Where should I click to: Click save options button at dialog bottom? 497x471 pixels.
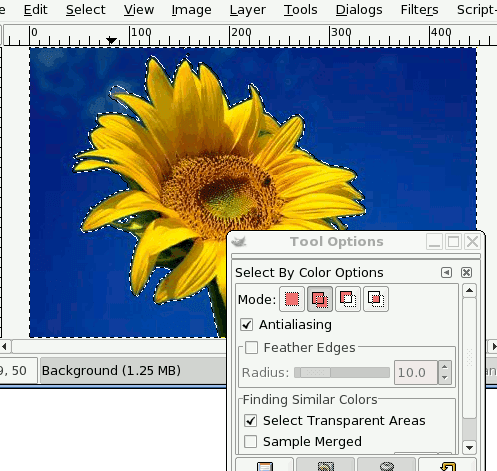pos(265,465)
